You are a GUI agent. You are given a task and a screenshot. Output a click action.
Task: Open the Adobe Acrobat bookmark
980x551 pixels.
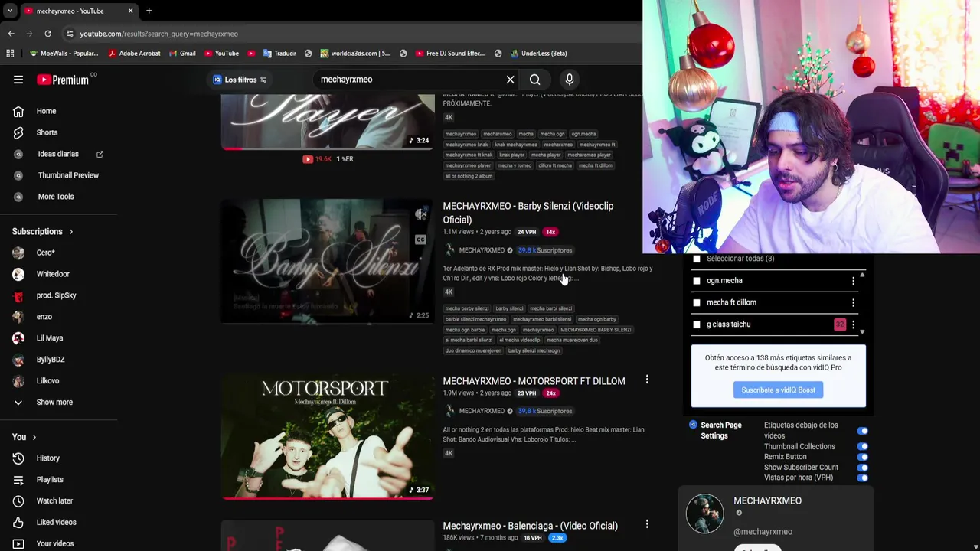[134, 54]
